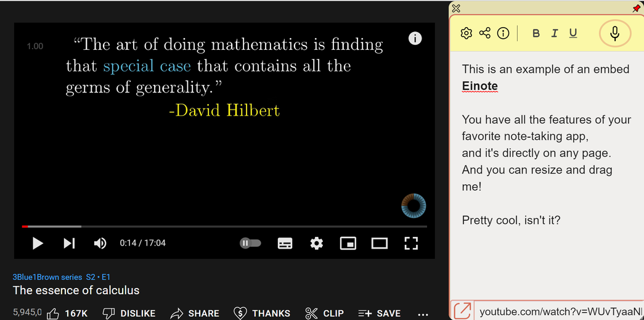Click the video progress bar
The image size is (644, 320).
(x=224, y=226)
